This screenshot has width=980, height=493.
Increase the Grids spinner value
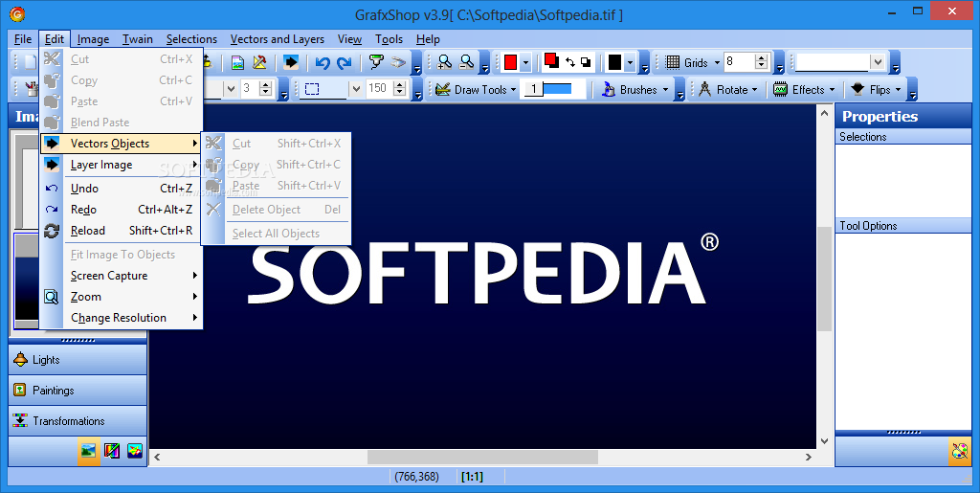761,58
